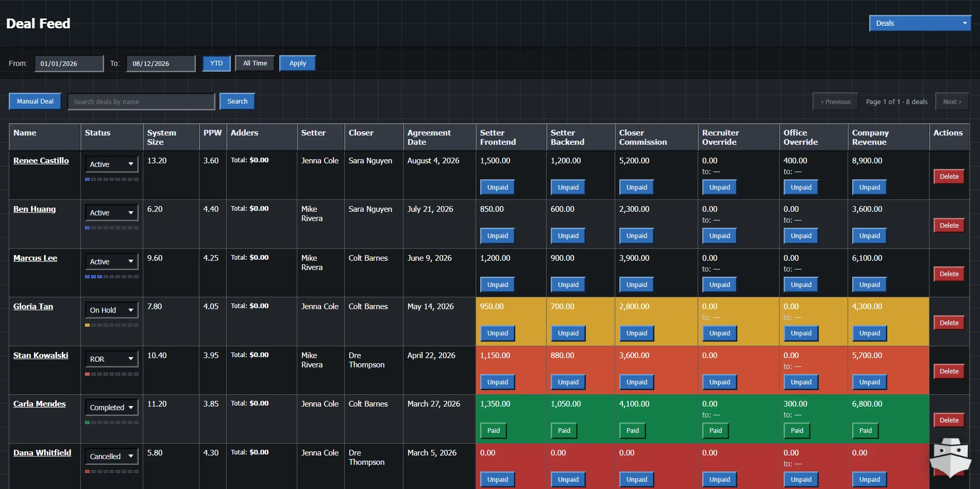Open Marcus Lee's status dropdown
Screen dimensions: 980x489
click(x=111, y=262)
